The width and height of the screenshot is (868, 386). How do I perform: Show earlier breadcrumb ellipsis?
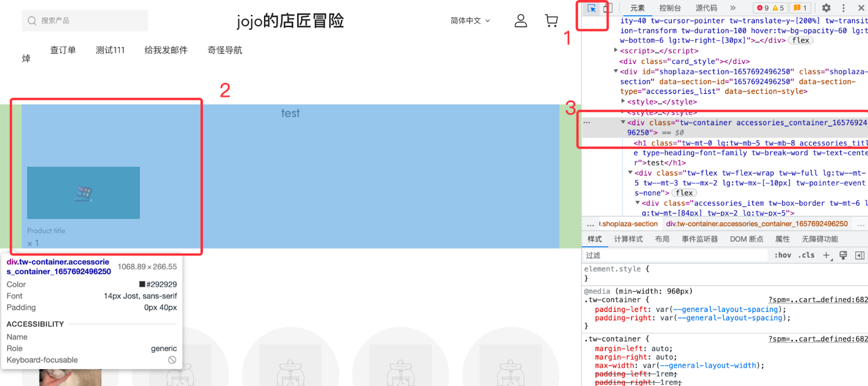(x=590, y=224)
